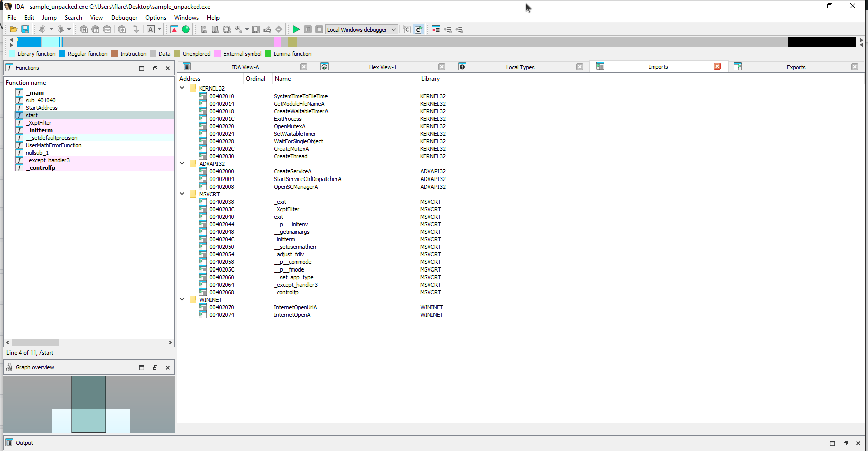Collapse the KERNEL32 imports group
This screenshot has width=868, height=451.
(182, 88)
